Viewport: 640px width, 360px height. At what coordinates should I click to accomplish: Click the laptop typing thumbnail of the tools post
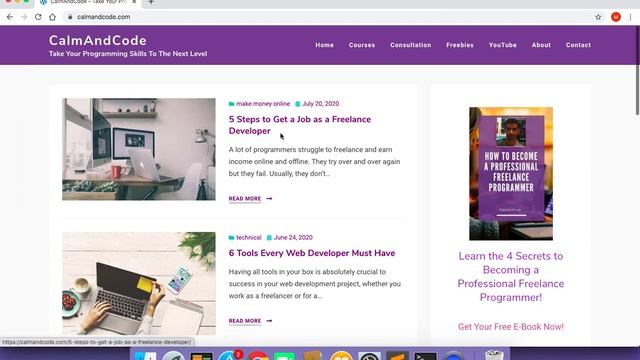pyautogui.click(x=139, y=283)
